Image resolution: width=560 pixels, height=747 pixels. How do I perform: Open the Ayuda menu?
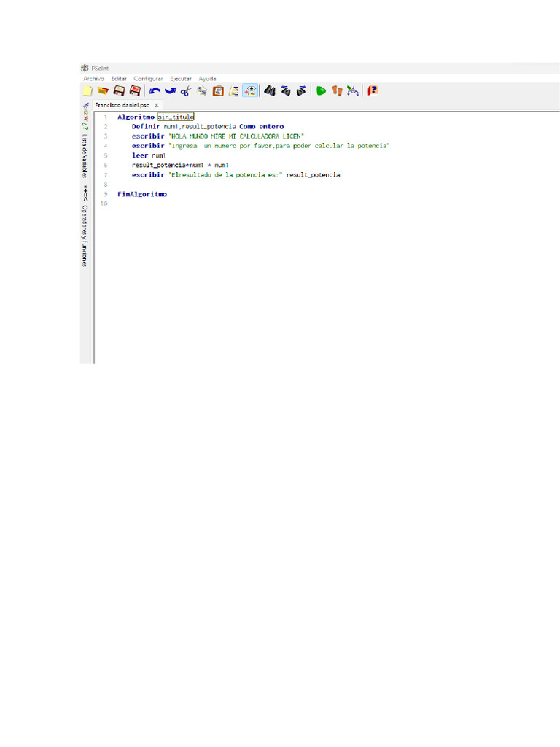pos(207,79)
